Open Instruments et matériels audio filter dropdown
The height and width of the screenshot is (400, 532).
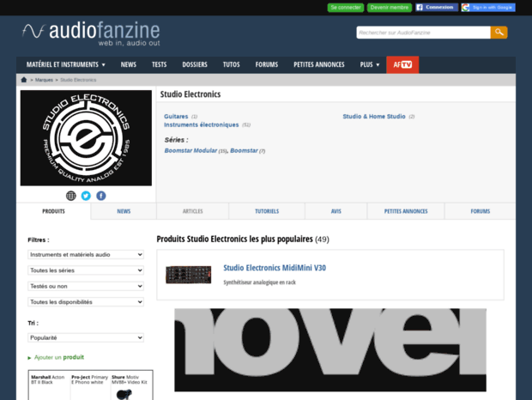[x=86, y=254]
